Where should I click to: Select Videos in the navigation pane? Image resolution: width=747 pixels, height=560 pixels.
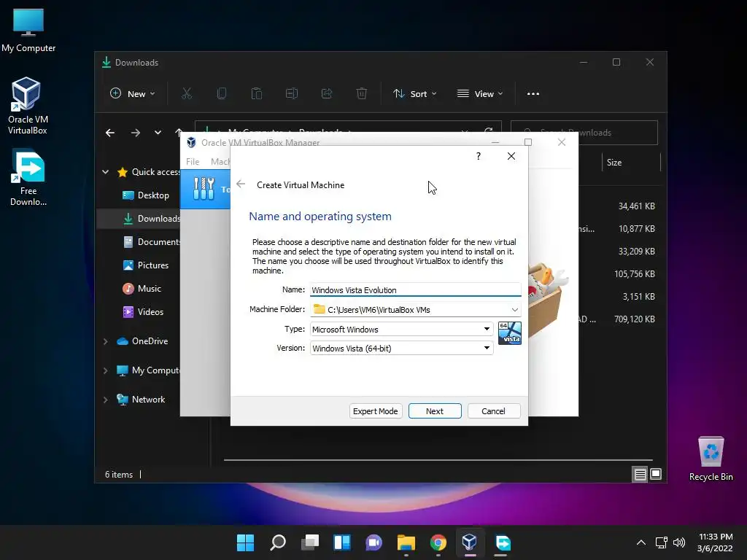point(144,312)
